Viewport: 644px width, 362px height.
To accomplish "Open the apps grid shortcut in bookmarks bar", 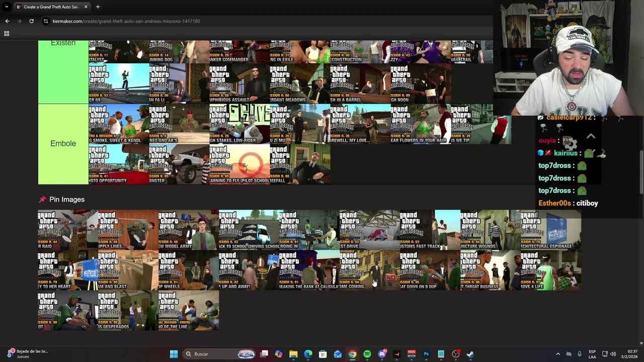I will point(7,34).
